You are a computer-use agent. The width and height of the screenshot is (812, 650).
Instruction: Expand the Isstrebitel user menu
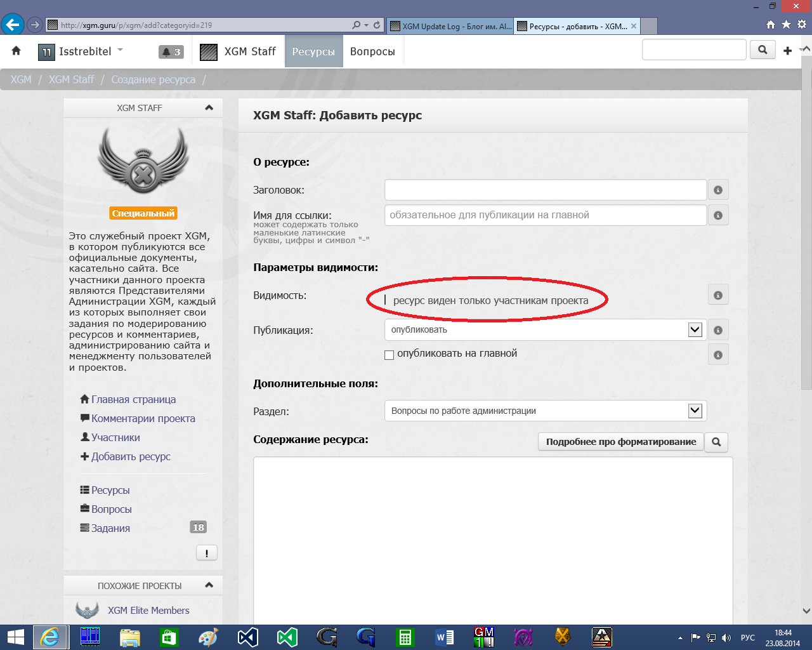click(x=81, y=51)
